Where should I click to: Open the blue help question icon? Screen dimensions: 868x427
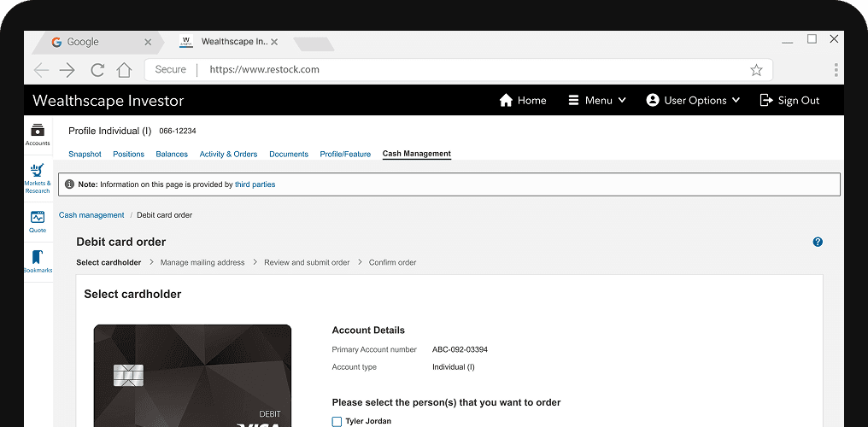pyautogui.click(x=818, y=242)
